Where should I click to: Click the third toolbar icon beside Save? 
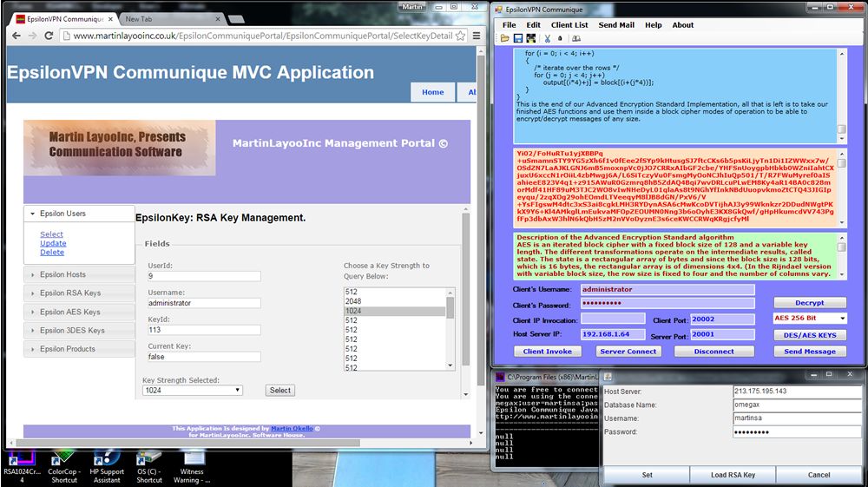point(531,38)
